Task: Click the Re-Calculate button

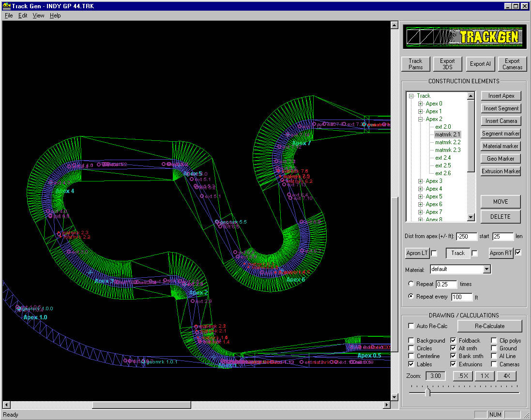Action: point(489,326)
